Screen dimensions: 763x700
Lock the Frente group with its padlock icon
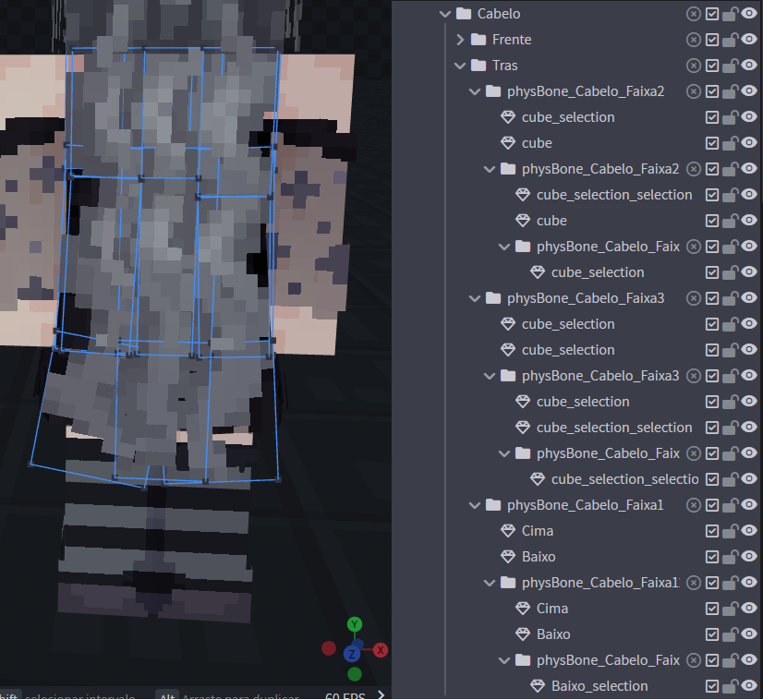click(x=730, y=40)
